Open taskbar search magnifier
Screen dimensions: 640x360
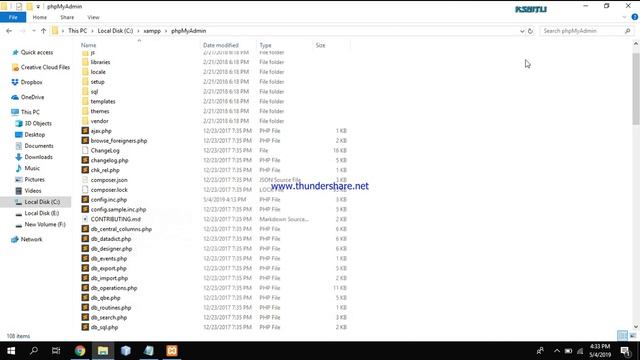(x=34, y=351)
